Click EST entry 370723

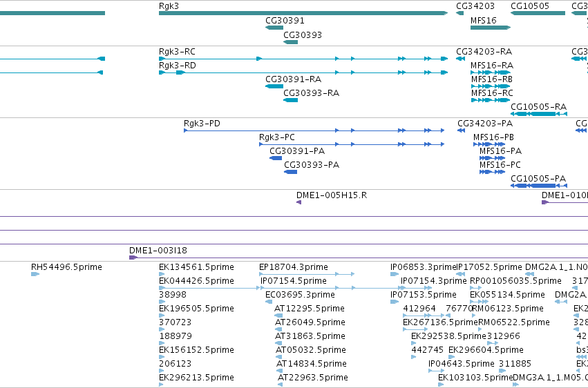162,330
